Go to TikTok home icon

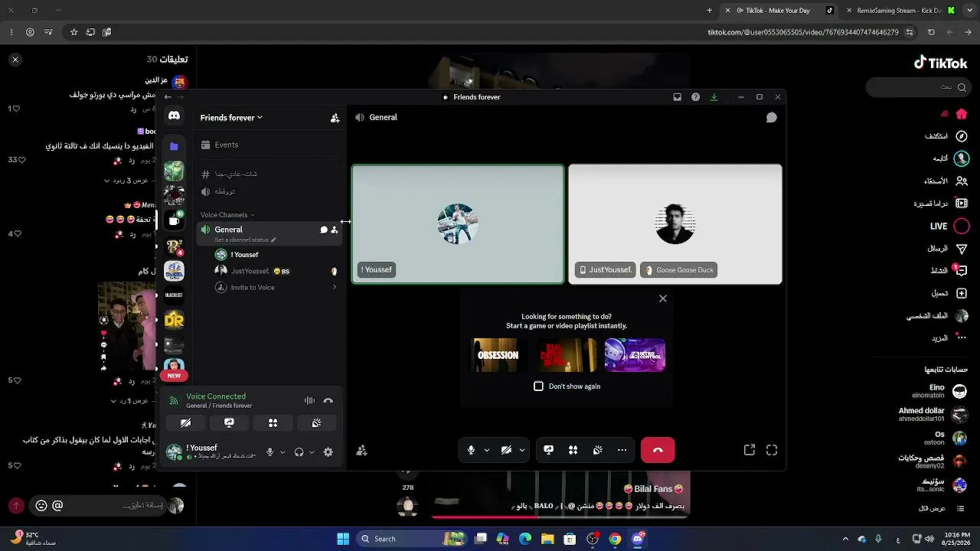(x=962, y=114)
